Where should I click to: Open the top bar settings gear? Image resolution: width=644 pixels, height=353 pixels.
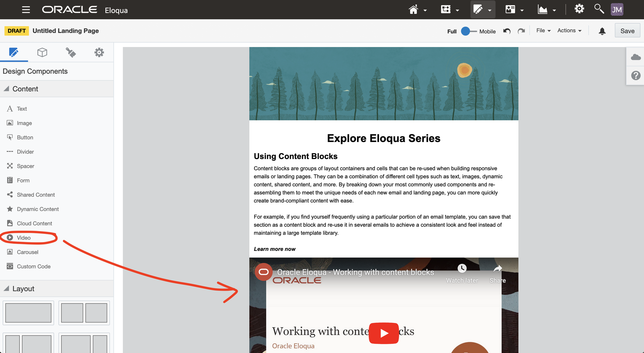(579, 9)
